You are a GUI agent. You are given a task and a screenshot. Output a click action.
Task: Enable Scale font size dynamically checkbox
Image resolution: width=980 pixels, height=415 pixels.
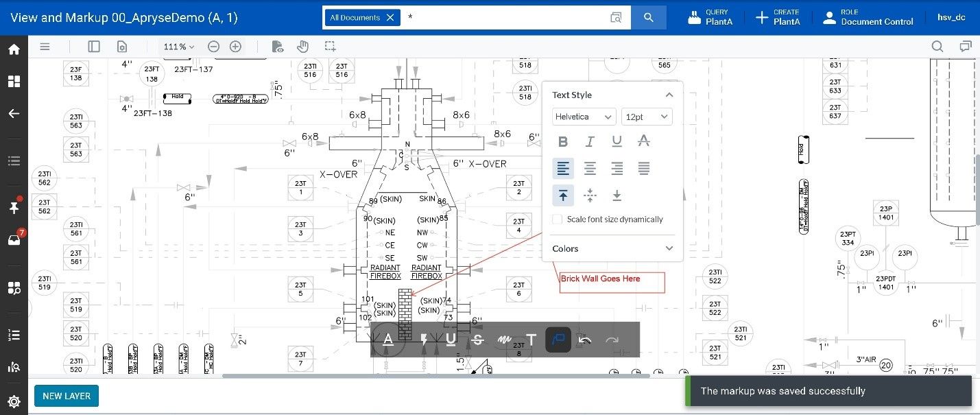pyautogui.click(x=558, y=220)
